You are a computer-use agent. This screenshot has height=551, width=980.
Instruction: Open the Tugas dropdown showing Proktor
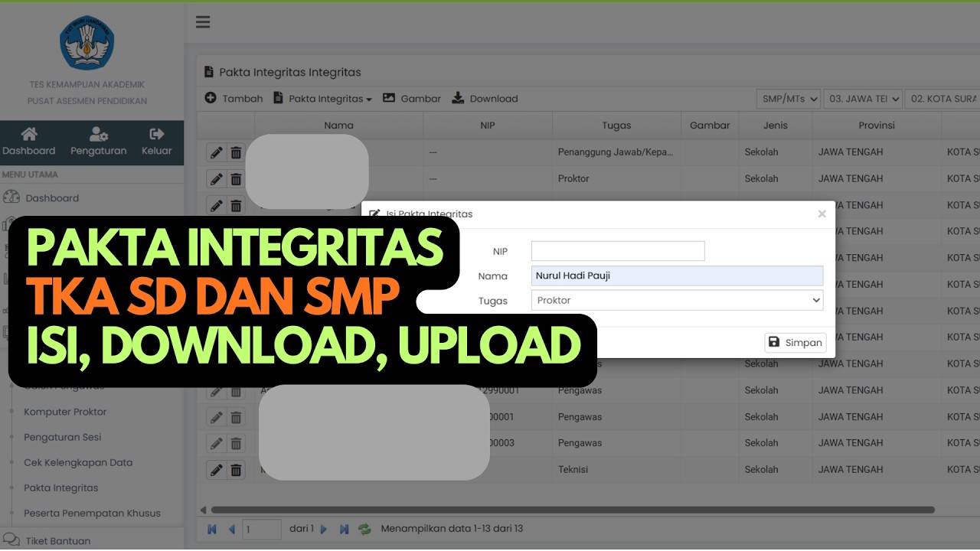677,301
